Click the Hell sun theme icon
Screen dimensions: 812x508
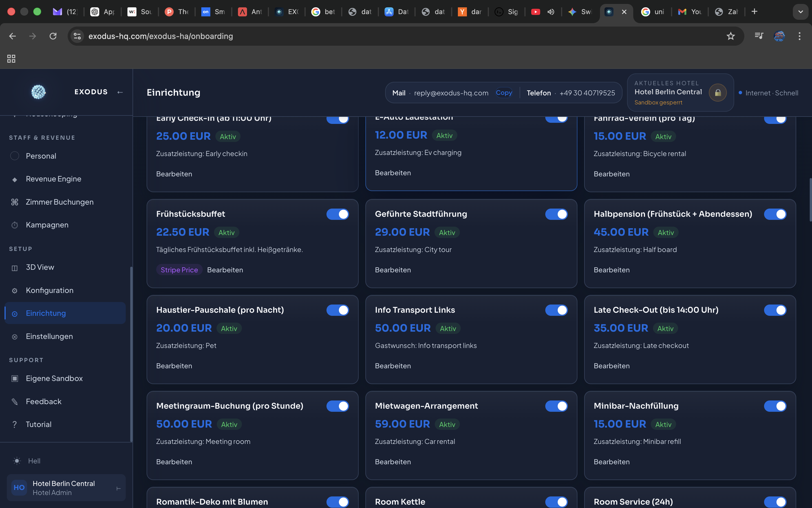tap(17, 461)
